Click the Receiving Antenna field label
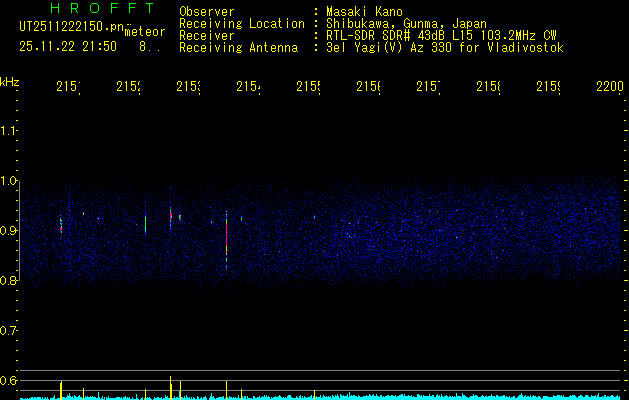 238,48
